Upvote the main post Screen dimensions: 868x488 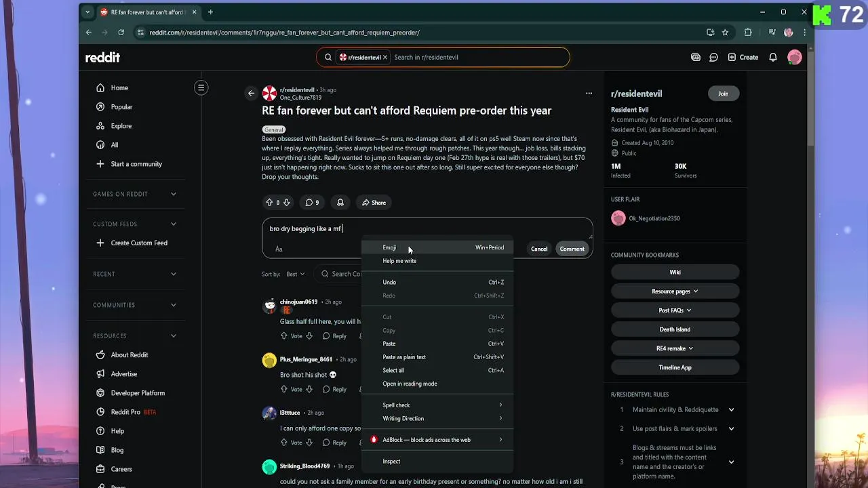click(269, 203)
